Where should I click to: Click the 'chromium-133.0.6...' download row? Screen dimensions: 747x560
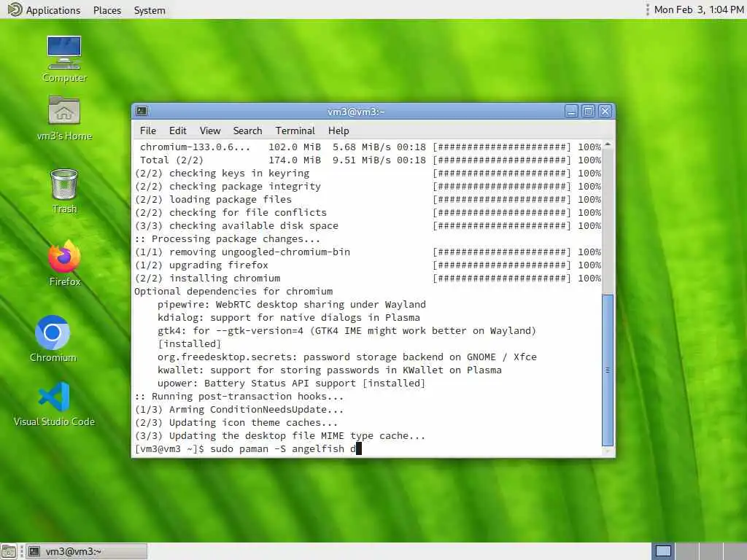tap(370, 147)
